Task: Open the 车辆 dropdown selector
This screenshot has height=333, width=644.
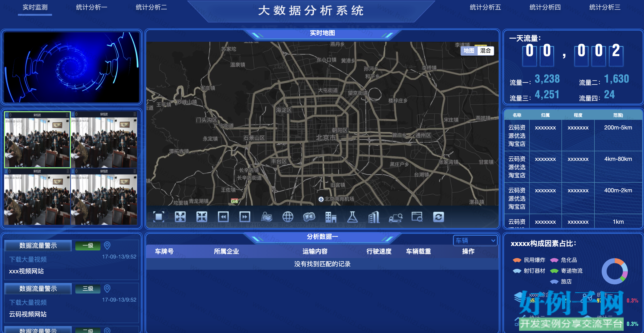Action: [x=475, y=240]
